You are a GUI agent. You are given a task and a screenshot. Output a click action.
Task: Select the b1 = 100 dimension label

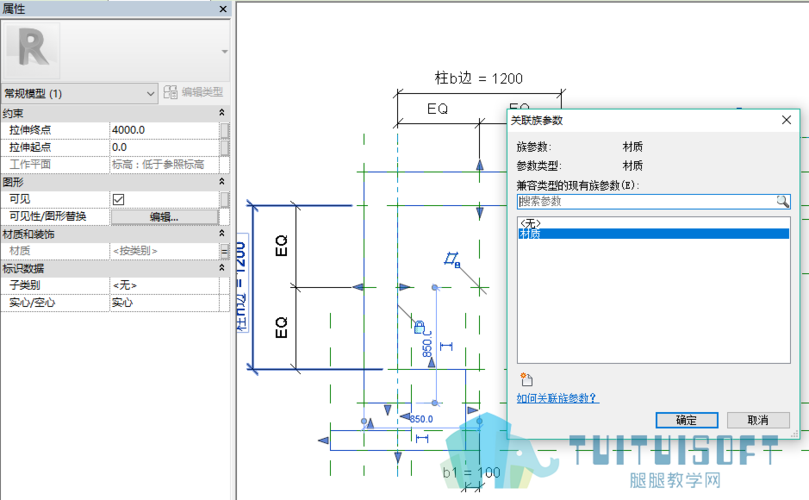point(471,472)
